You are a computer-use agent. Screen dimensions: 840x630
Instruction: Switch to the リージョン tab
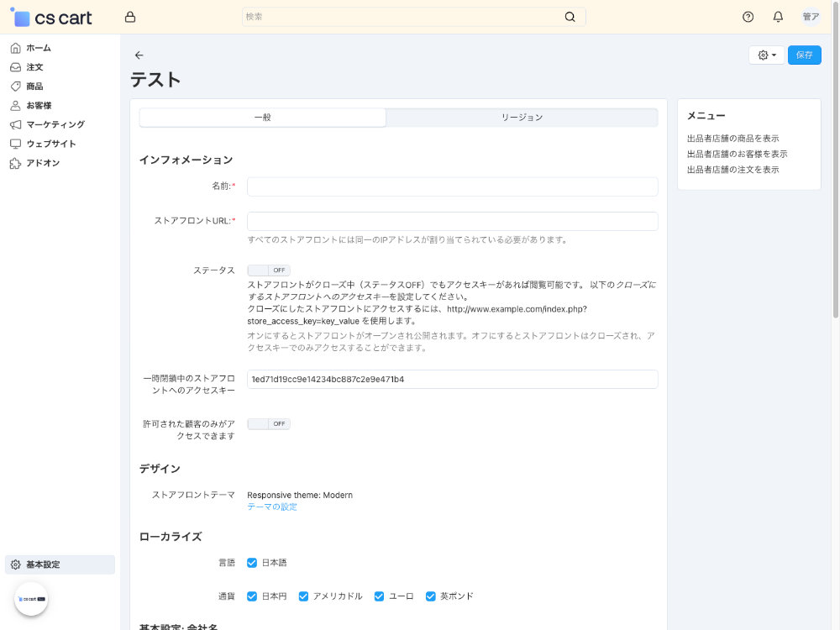[x=522, y=117]
